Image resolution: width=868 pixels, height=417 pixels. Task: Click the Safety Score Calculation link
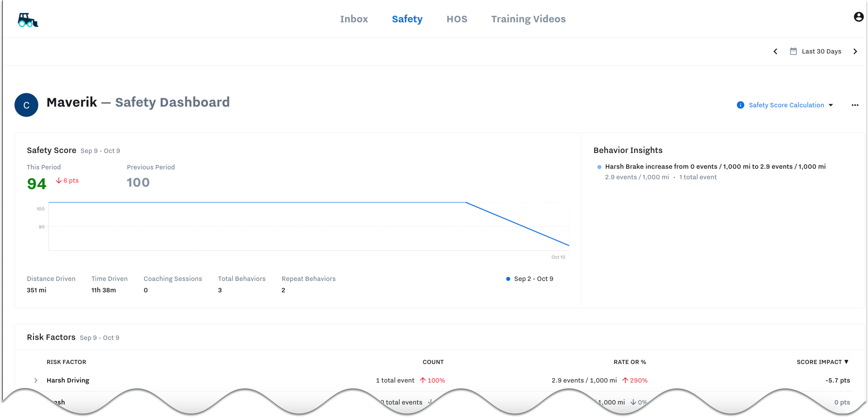pyautogui.click(x=786, y=105)
